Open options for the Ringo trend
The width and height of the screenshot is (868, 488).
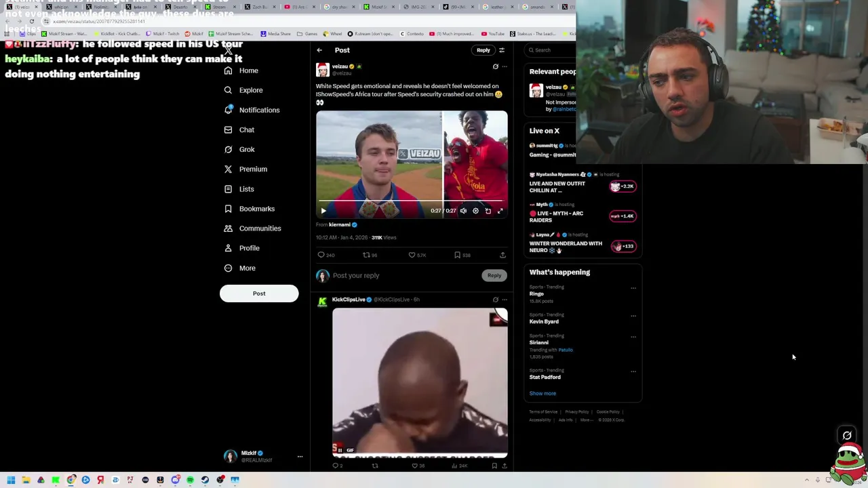coord(633,288)
